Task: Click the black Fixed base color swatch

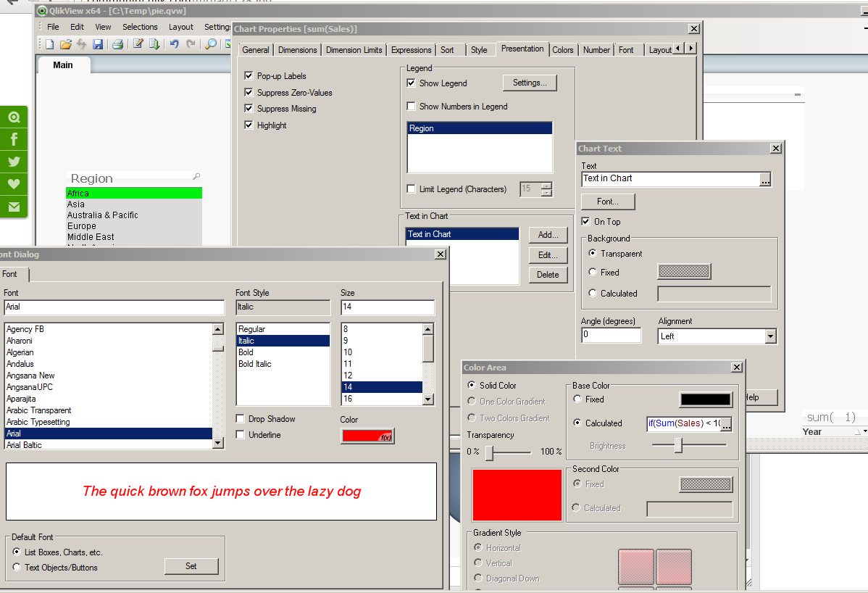Action: tap(706, 399)
